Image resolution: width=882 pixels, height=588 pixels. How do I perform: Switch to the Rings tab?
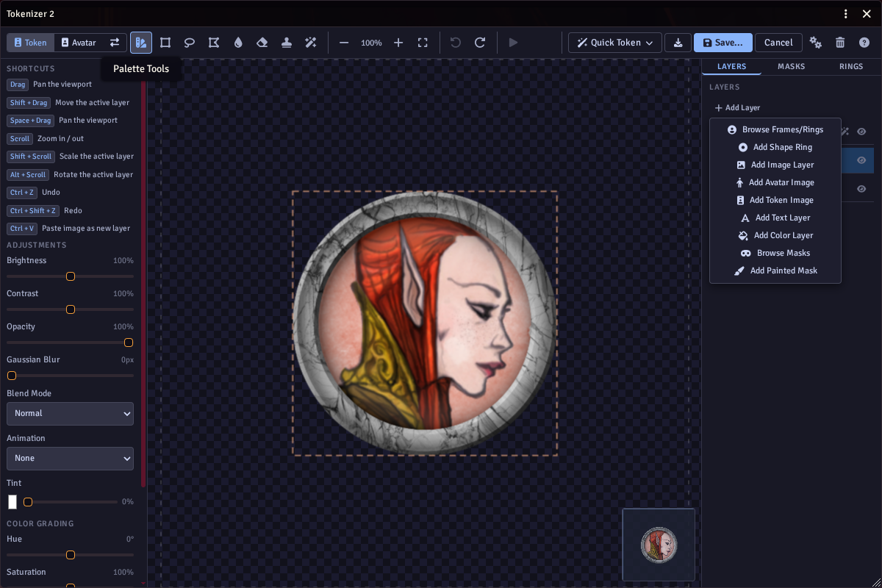851,66
